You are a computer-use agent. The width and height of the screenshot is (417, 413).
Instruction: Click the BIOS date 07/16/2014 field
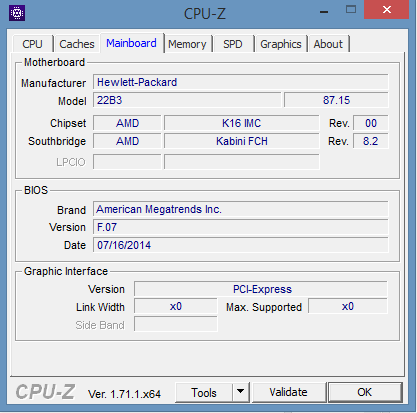[x=241, y=245]
